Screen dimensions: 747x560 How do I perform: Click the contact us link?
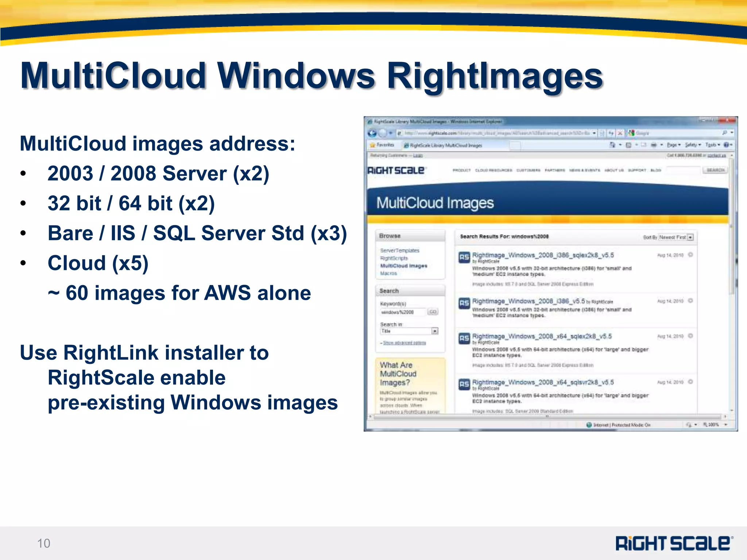click(x=717, y=156)
